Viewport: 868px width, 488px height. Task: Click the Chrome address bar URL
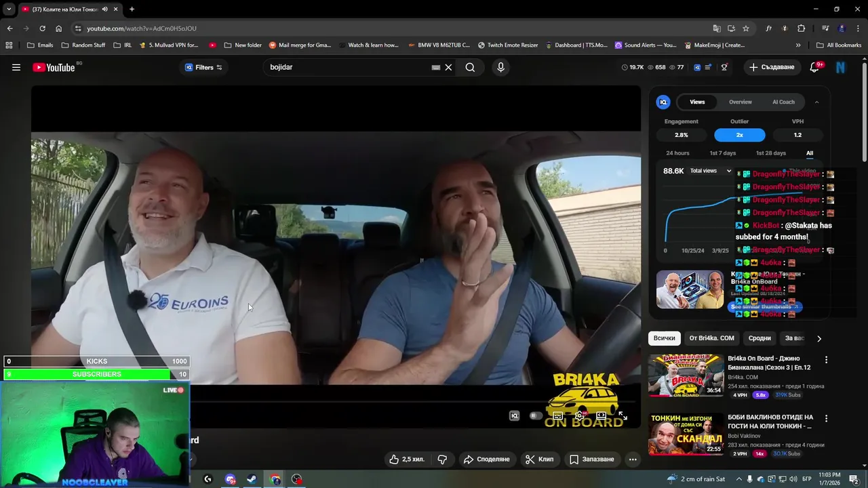click(x=142, y=28)
